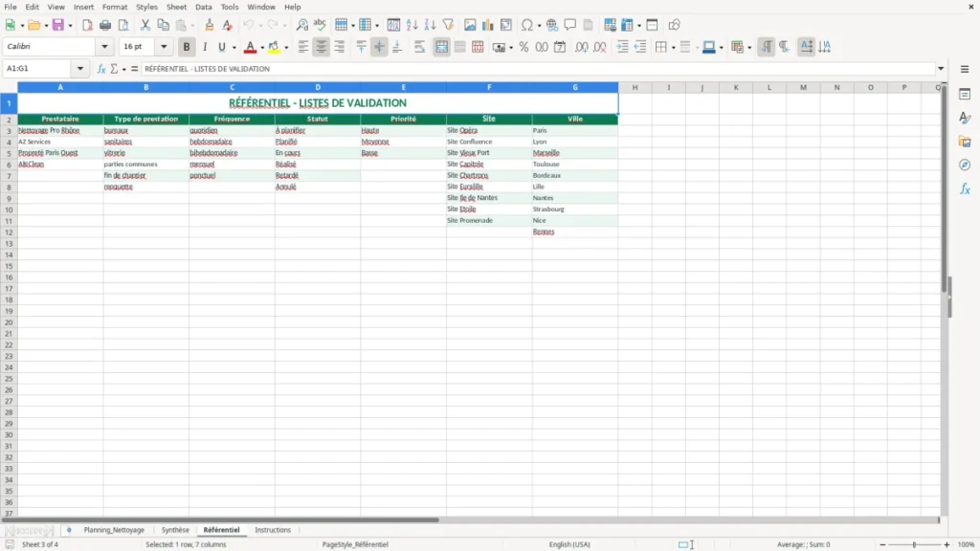Viewport: 980px width, 551px height.
Task: Insert a chart
Action: (x=488, y=25)
